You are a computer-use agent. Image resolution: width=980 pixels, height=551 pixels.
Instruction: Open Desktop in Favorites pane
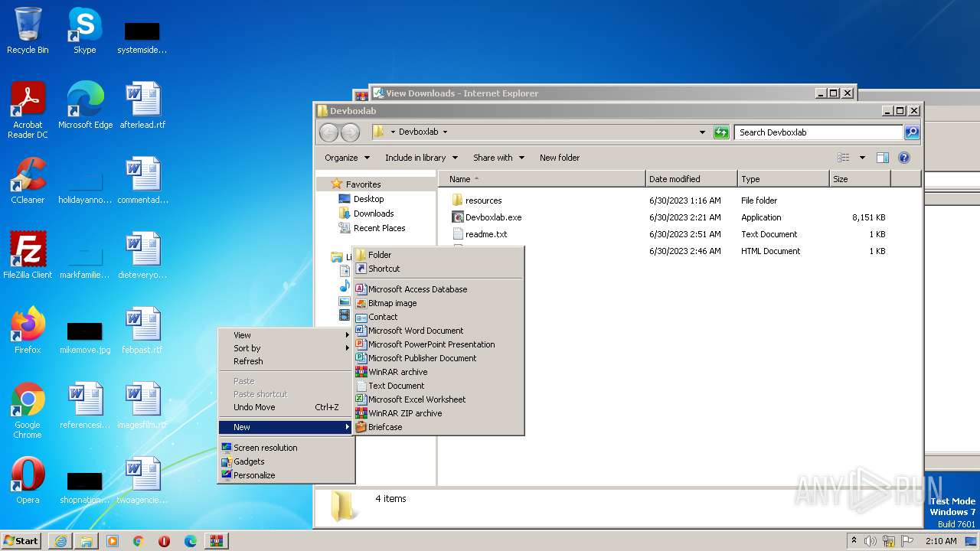click(x=368, y=199)
